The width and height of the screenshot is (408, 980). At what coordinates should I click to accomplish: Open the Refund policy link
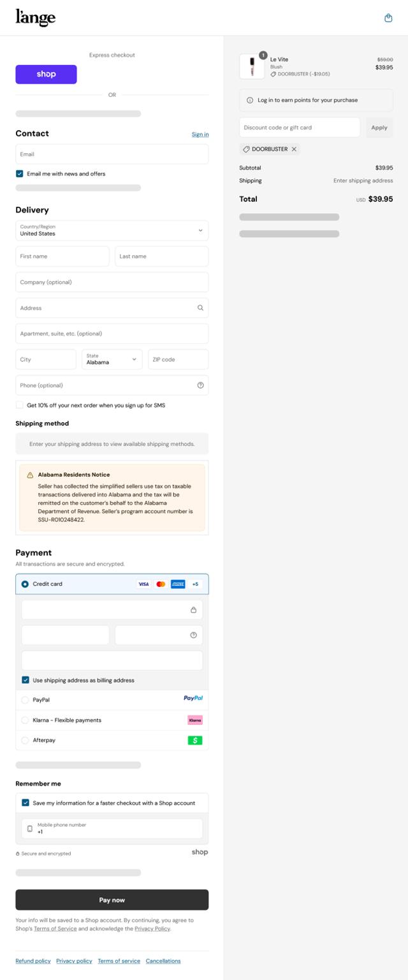tap(33, 961)
